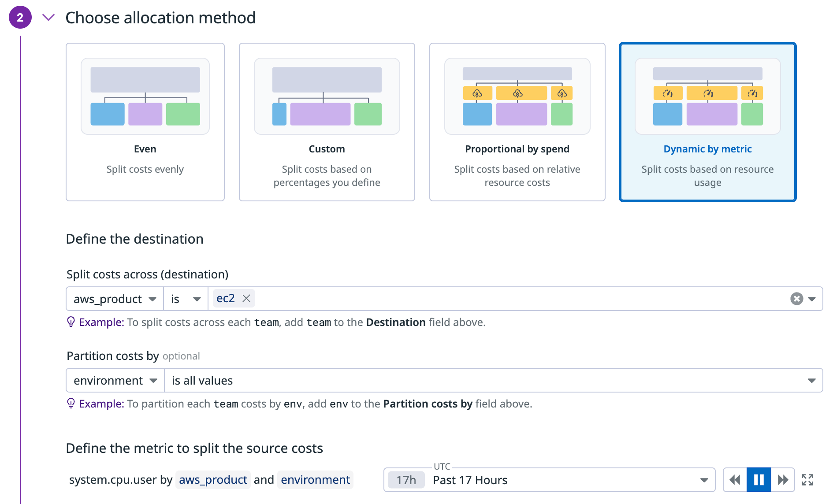Click the lightbulb icon beside the Destination example
Screen dimensions: 833x504
(x=71, y=322)
